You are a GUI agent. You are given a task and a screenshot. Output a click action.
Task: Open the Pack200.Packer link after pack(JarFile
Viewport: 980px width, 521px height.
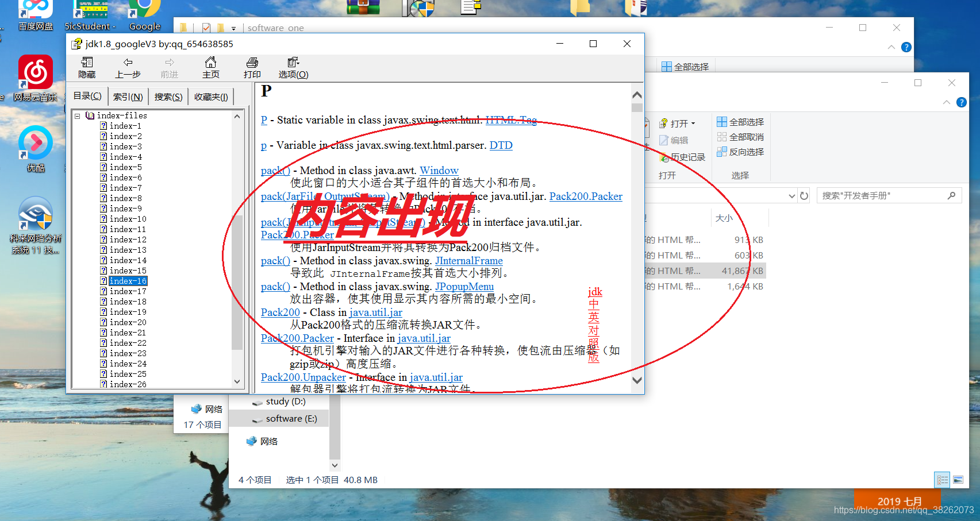click(586, 196)
